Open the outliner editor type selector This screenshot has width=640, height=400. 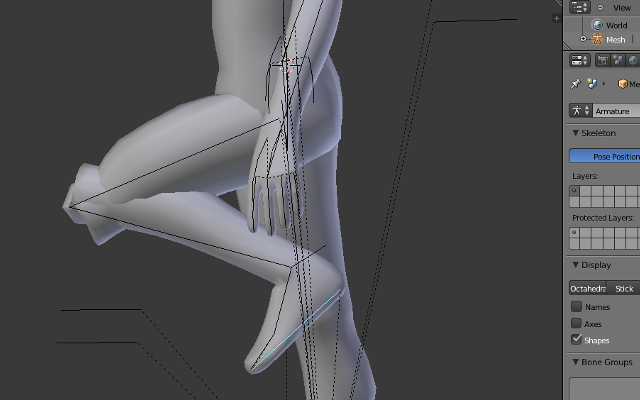coord(580,7)
